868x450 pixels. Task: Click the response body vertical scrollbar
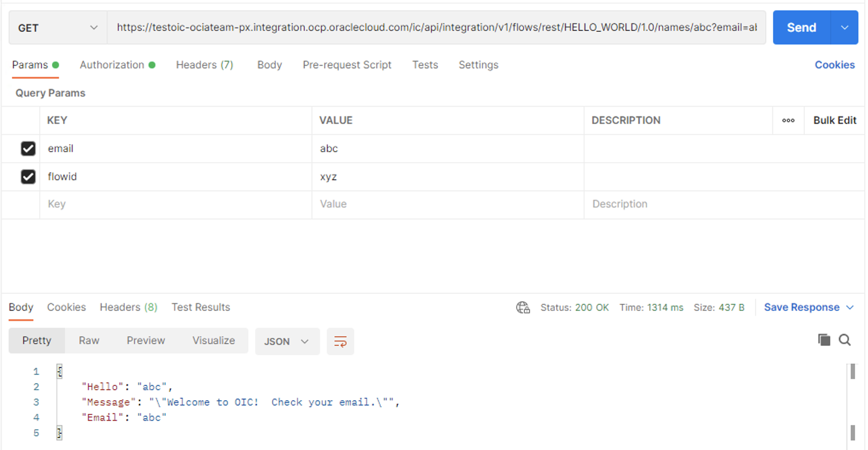click(x=852, y=401)
